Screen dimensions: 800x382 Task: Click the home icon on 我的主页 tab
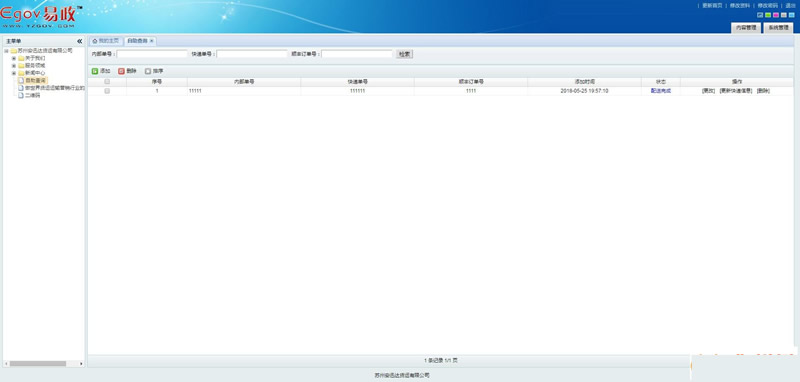(95, 41)
